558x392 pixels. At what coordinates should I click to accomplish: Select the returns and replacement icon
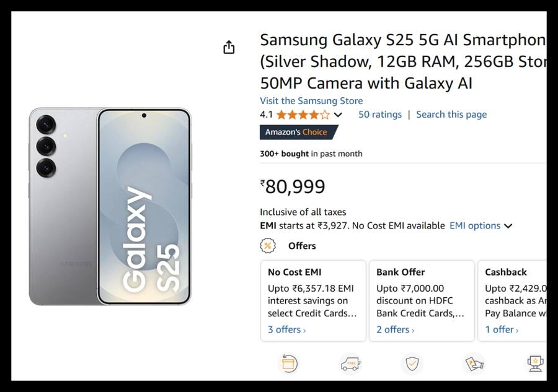(x=288, y=364)
